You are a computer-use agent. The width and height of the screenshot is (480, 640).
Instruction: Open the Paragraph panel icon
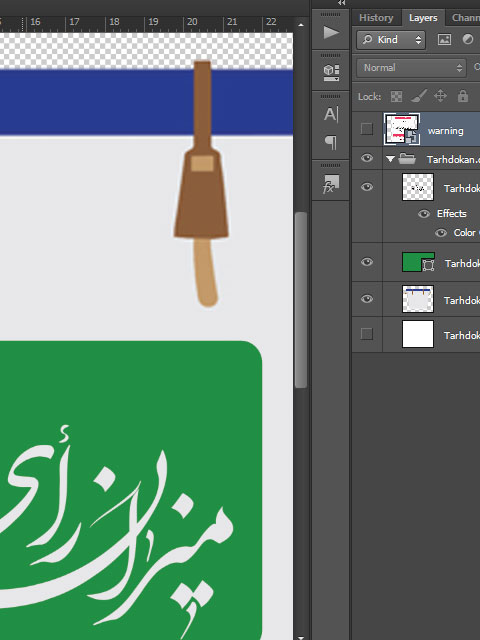click(x=331, y=142)
